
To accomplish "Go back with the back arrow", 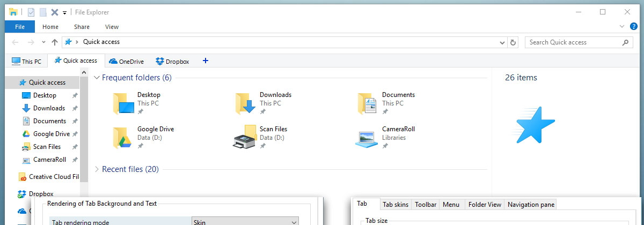I will (15, 42).
